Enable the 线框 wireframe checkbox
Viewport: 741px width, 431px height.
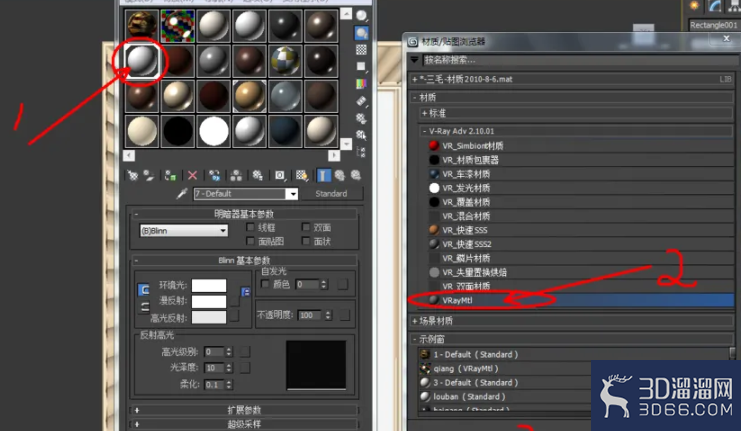pyautogui.click(x=250, y=227)
